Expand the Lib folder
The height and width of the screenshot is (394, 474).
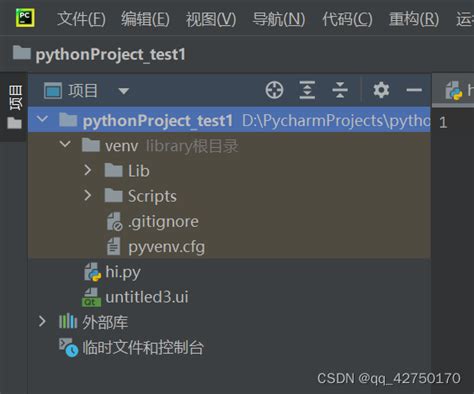(x=88, y=170)
